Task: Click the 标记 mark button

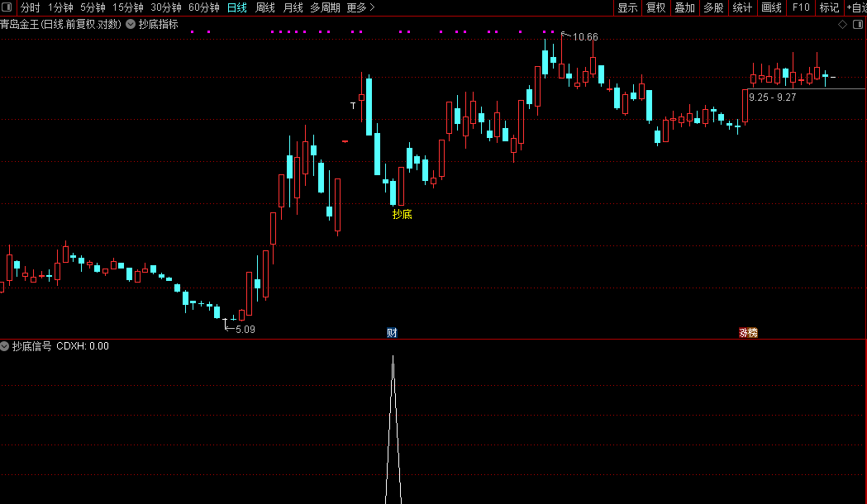Action: pos(830,7)
